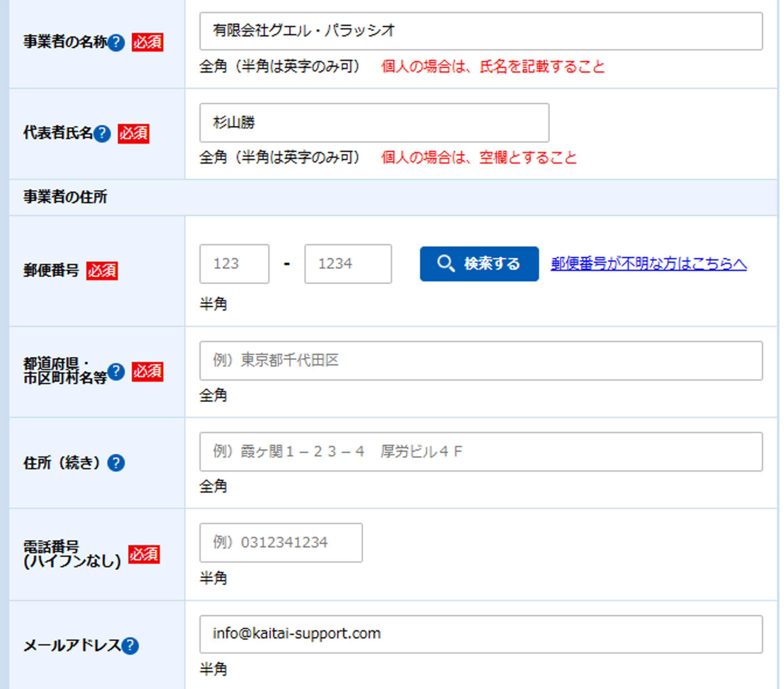Click the 都道府県・市区町村名等 address field
Screen dimensions: 784x689
481,360
